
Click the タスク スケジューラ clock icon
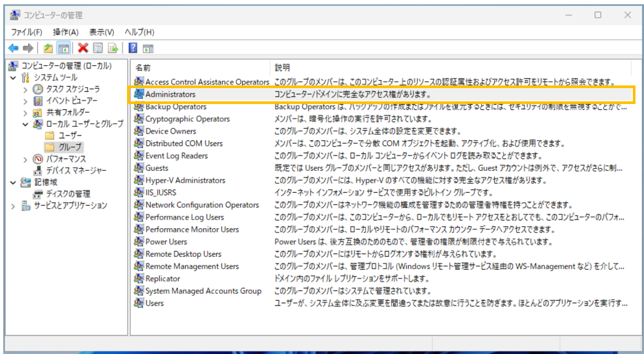(38, 89)
